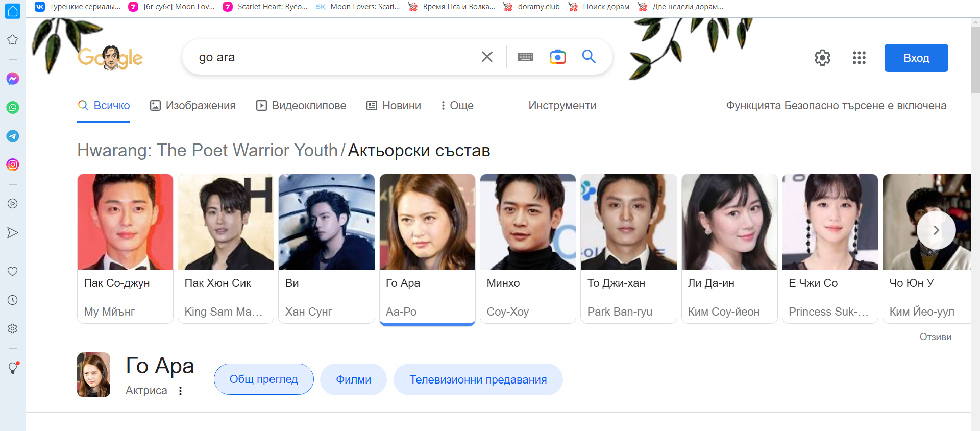Open the doramy.club bookmark

tap(531, 7)
